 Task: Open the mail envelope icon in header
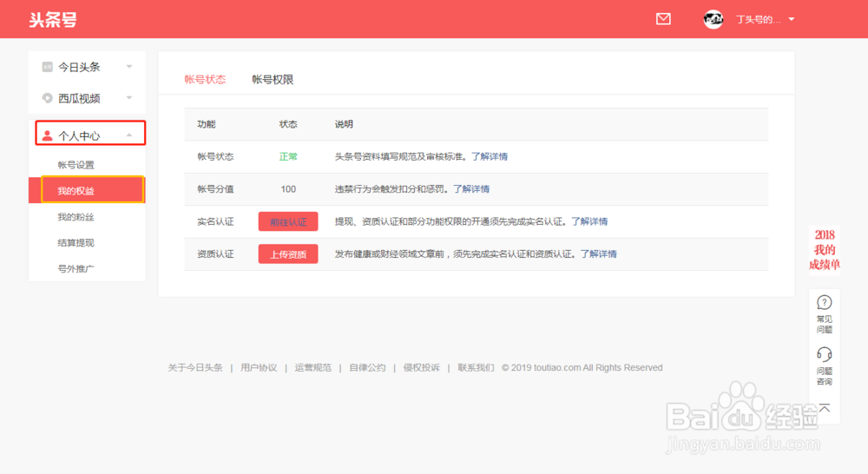[x=663, y=19]
